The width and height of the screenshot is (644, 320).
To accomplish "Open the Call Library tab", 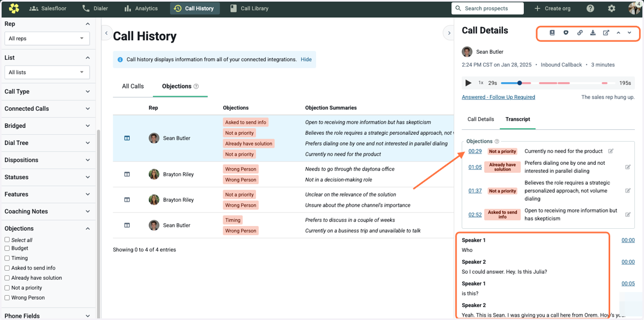I will point(249,9).
